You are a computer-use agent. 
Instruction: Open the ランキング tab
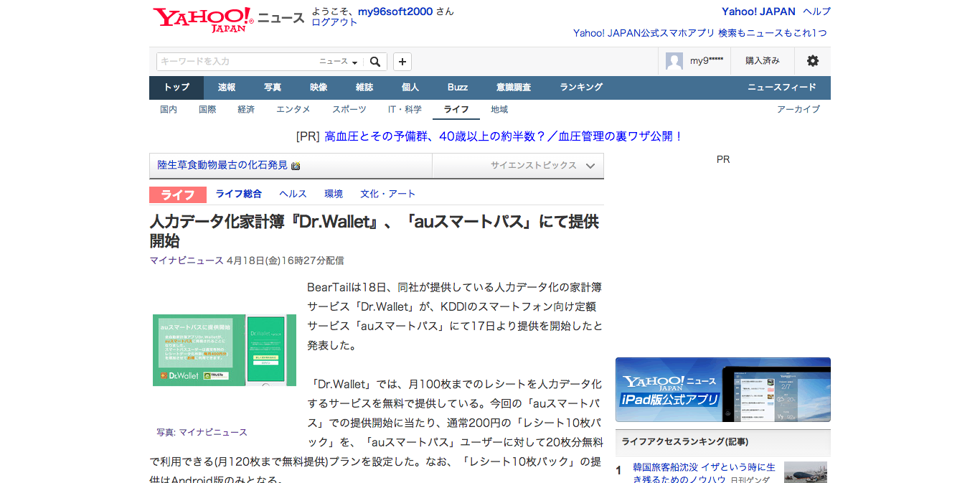tap(581, 88)
